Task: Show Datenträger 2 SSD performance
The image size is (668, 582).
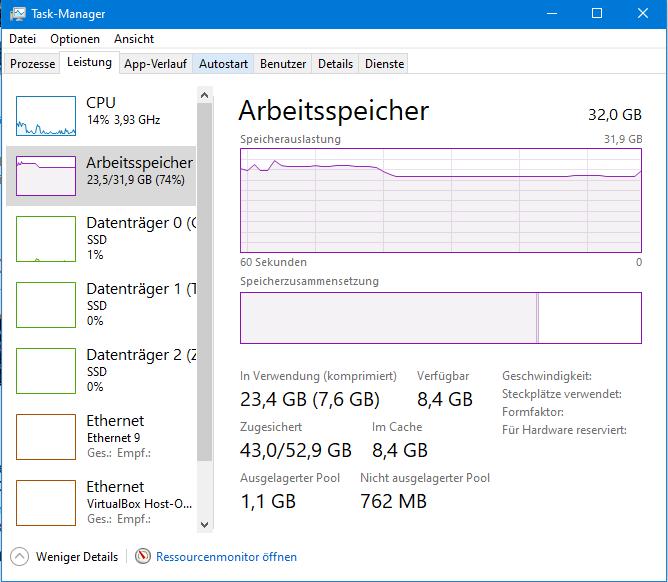Action: coord(46,372)
